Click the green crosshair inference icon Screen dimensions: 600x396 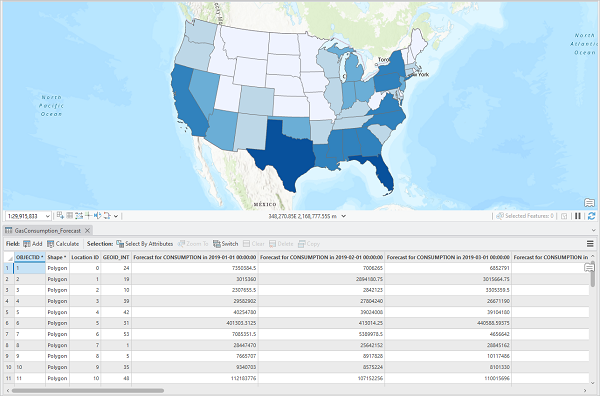click(x=88, y=216)
